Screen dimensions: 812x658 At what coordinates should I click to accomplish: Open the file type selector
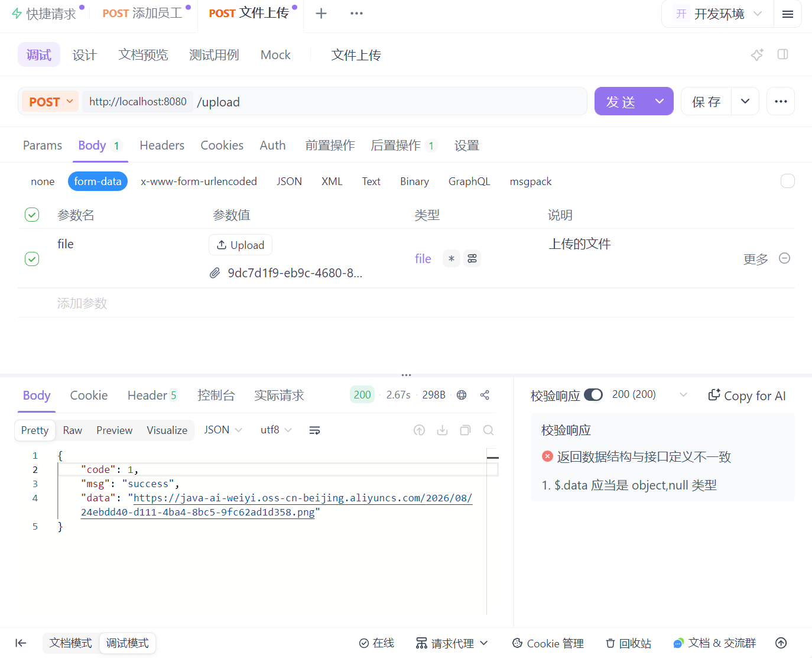pyautogui.click(x=423, y=259)
